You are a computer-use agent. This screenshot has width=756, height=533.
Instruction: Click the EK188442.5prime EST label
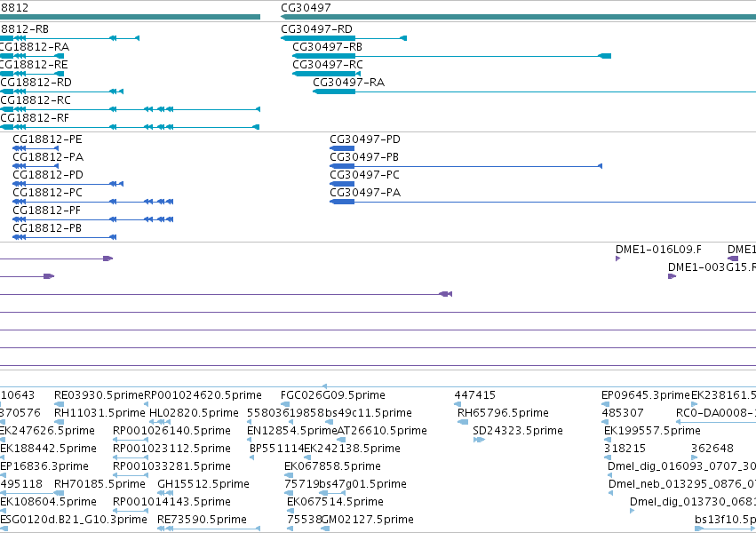pos(48,449)
